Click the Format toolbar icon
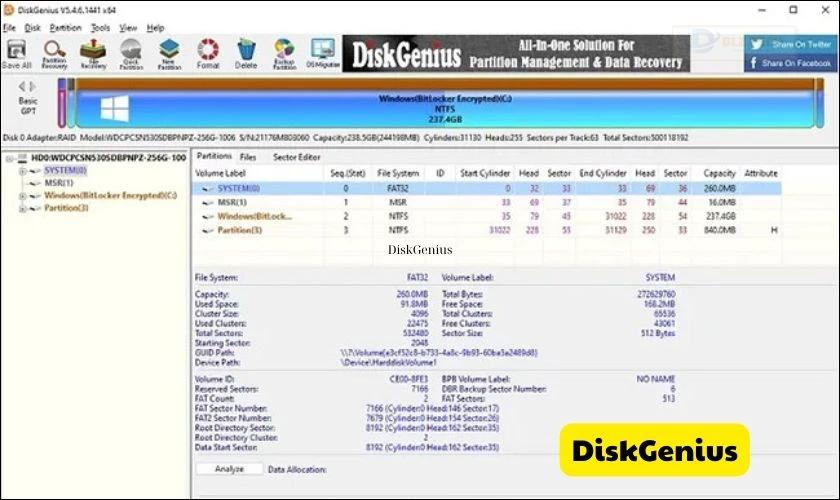The height and width of the screenshot is (500, 840). tap(208, 54)
